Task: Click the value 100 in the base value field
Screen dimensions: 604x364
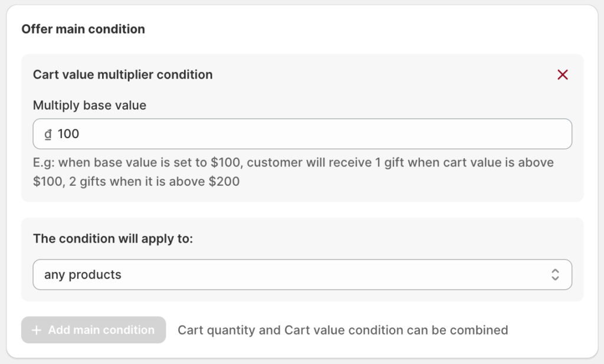Action: pyautogui.click(x=68, y=135)
